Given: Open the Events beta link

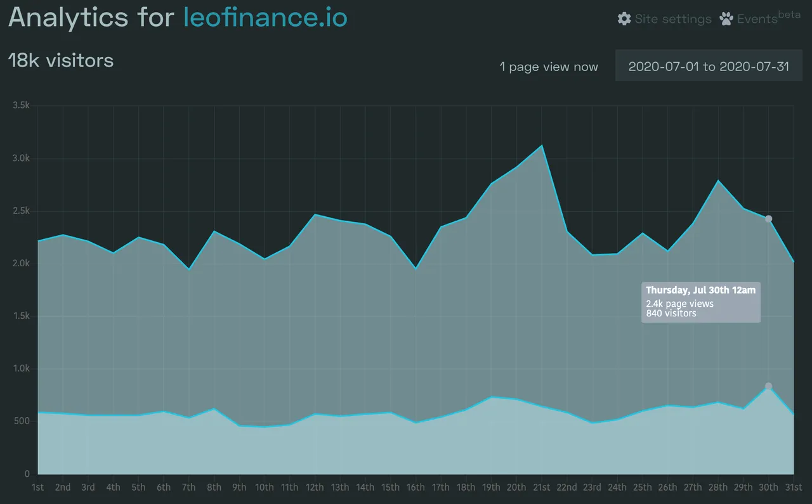Looking at the screenshot, I should pyautogui.click(x=760, y=17).
